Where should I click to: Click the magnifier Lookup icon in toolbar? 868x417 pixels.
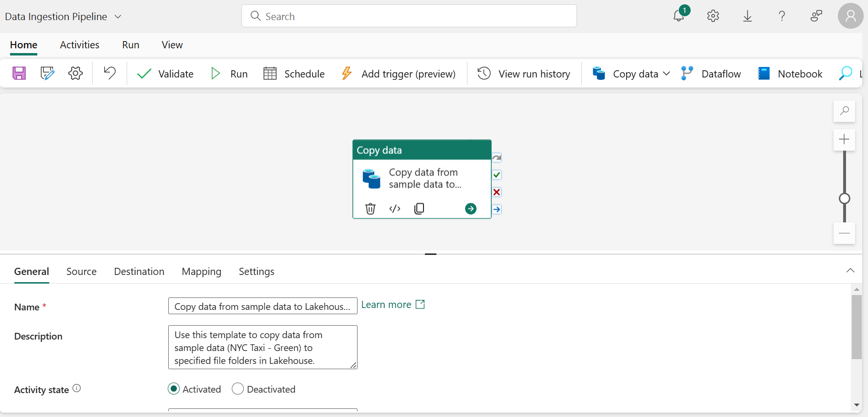click(x=846, y=73)
